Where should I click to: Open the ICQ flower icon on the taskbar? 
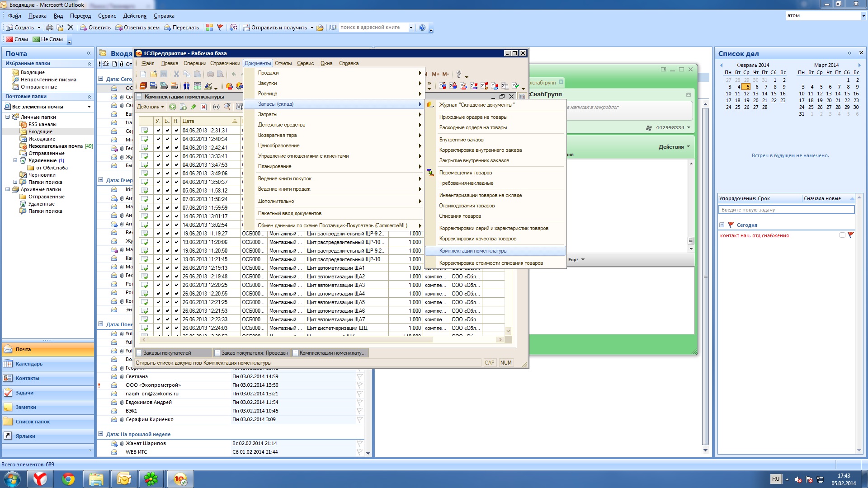(151, 479)
